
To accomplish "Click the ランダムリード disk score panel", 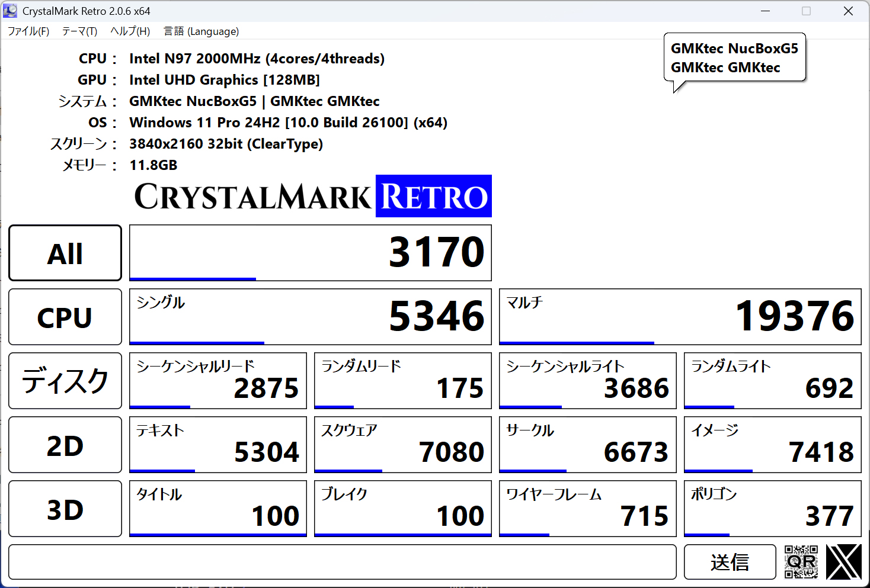I will click(402, 381).
